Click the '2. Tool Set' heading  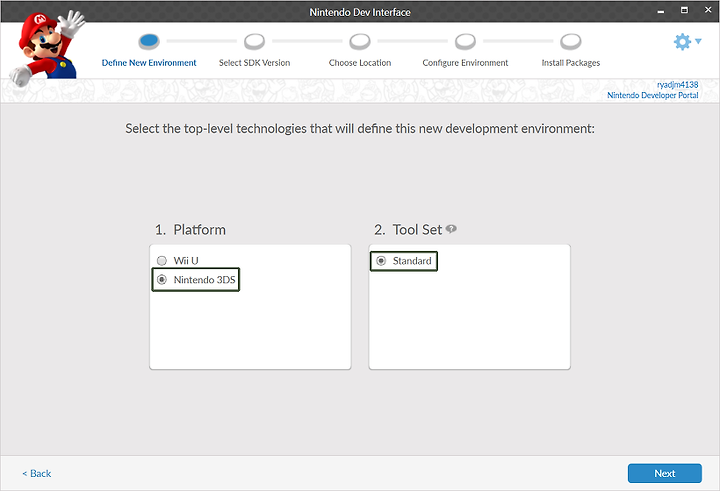coord(408,230)
